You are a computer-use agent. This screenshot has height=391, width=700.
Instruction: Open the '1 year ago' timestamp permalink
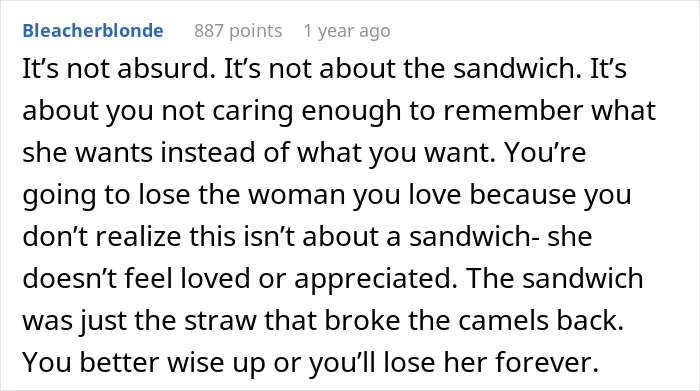click(x=347, y=31)
